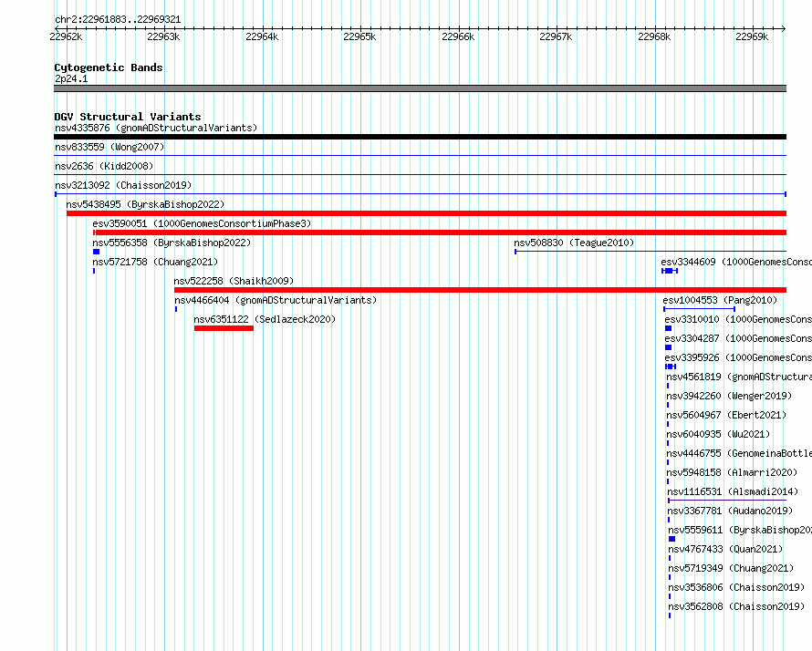Click the 22964k ruler tick label

(x=262, y=36)
